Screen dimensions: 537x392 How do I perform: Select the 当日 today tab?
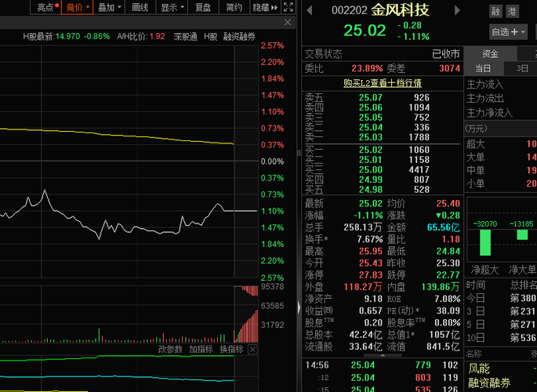click(x=483, y=68)
